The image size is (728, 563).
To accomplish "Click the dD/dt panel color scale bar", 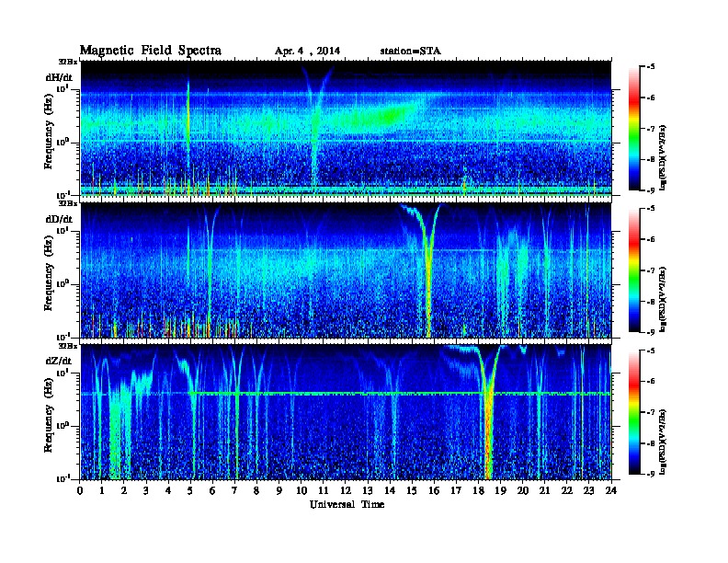I will pyautogui.click(x=634, y=270).
